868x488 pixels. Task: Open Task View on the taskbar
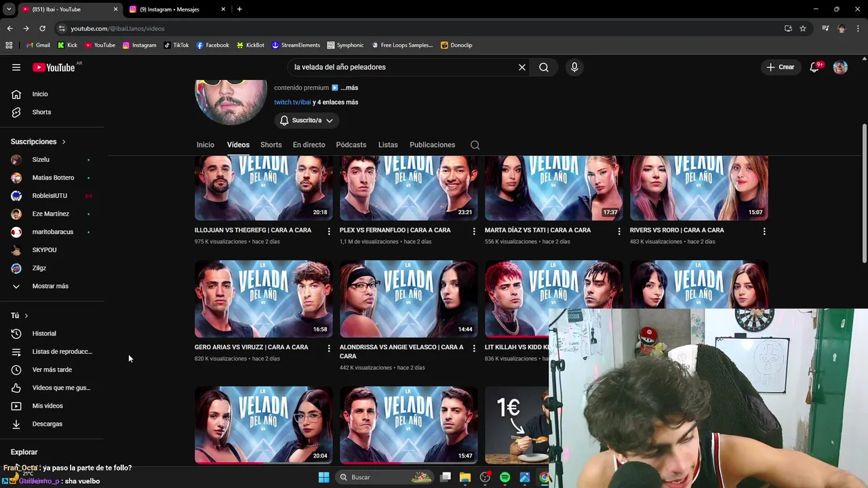click(446, 477)
